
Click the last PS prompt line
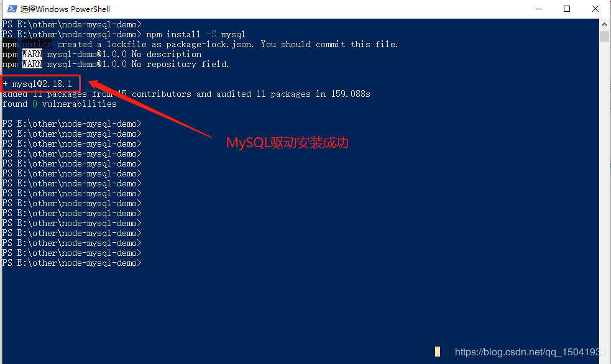click(x=71, y=263)
